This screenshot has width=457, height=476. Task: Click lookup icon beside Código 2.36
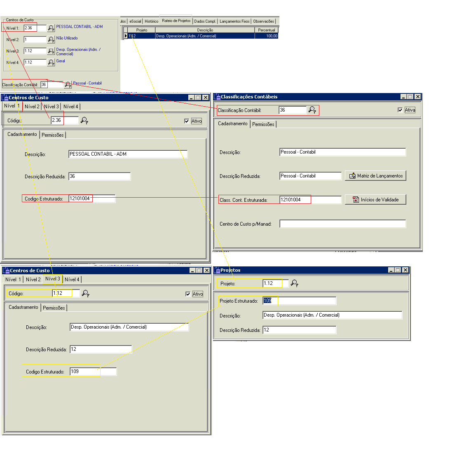click(x=84, y=121)
